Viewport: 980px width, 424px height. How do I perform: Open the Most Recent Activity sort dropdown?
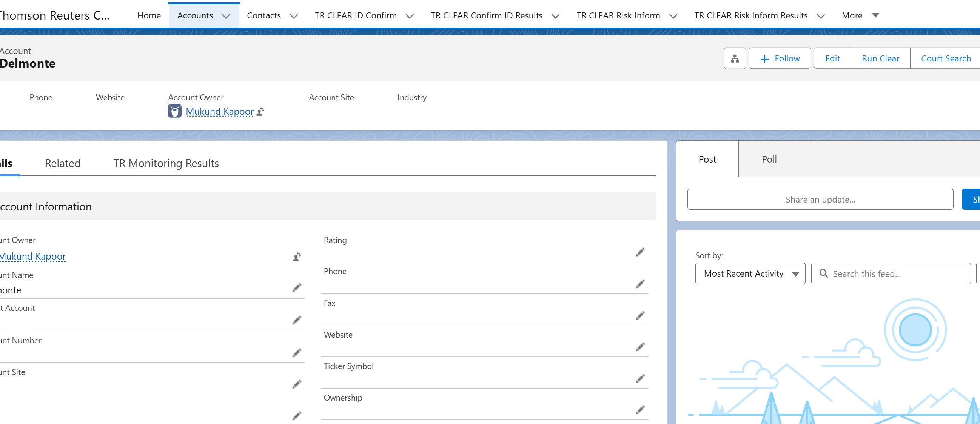pos(750,273)
